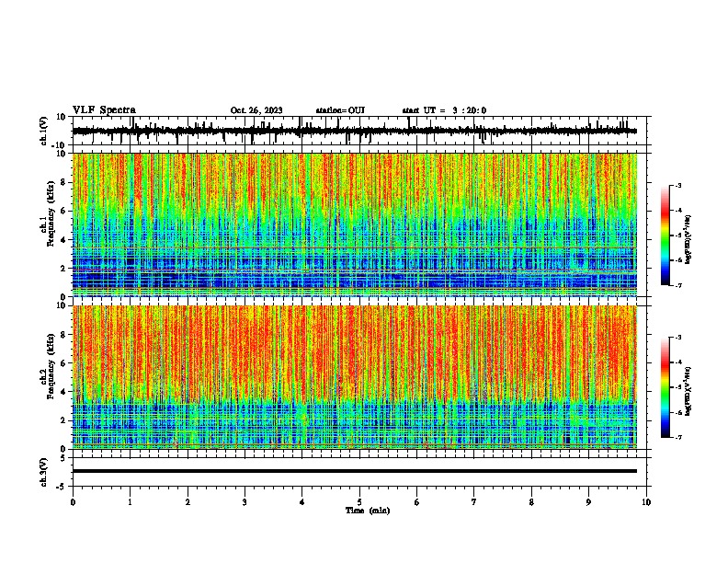The image size is (728, 563).
Task: Click the "ch.3(V)" axis label
Action: tap(44, 472)
